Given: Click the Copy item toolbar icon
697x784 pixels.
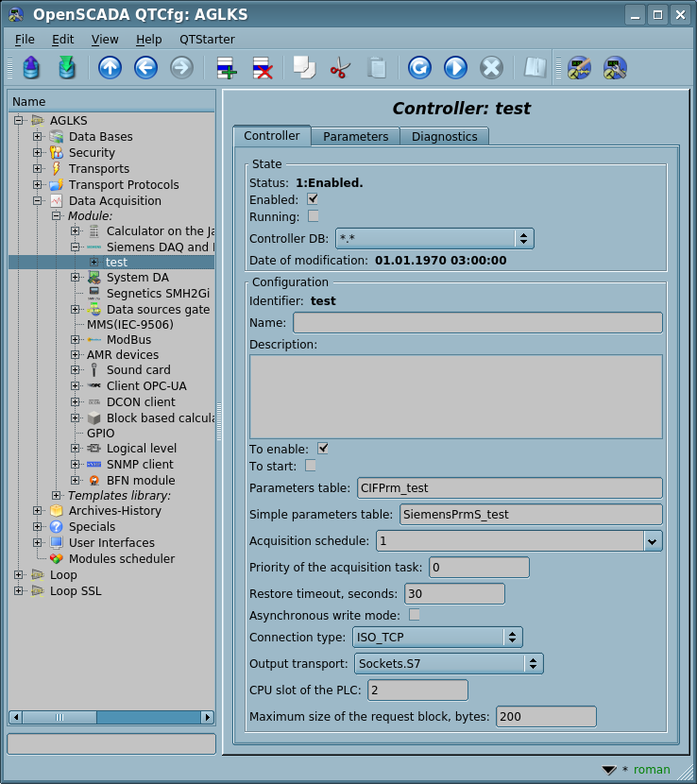Looking at the screenshot, I should [304, 67].
